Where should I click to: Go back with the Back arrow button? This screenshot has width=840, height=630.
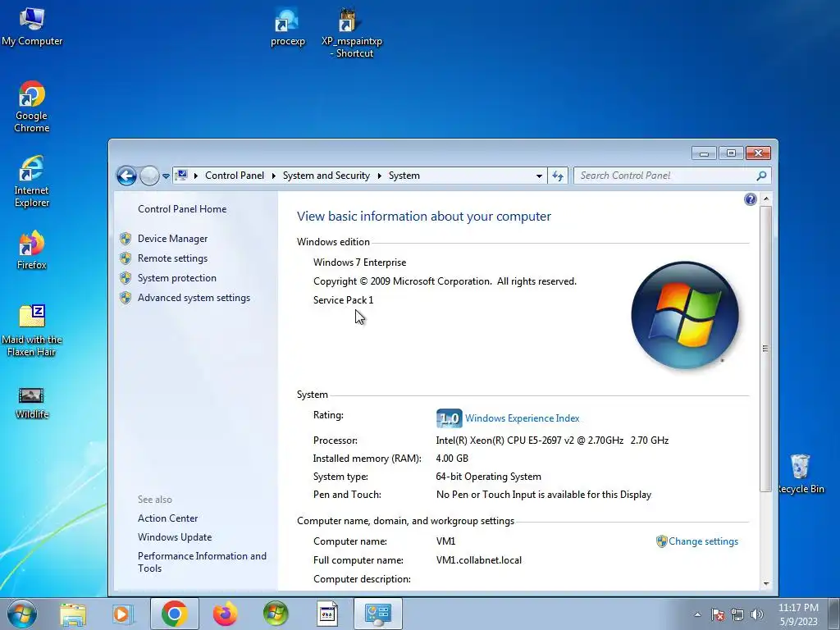(126, 176)
